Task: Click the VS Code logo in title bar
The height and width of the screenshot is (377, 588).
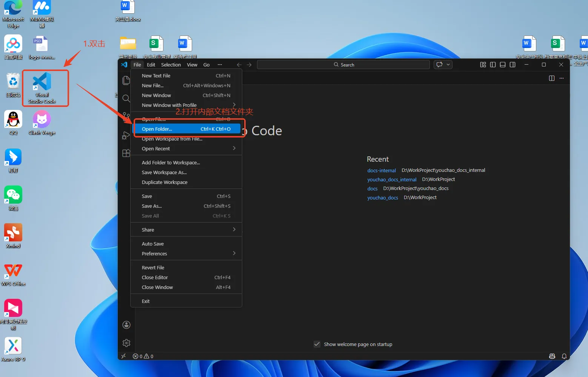Action: [124, 65]
